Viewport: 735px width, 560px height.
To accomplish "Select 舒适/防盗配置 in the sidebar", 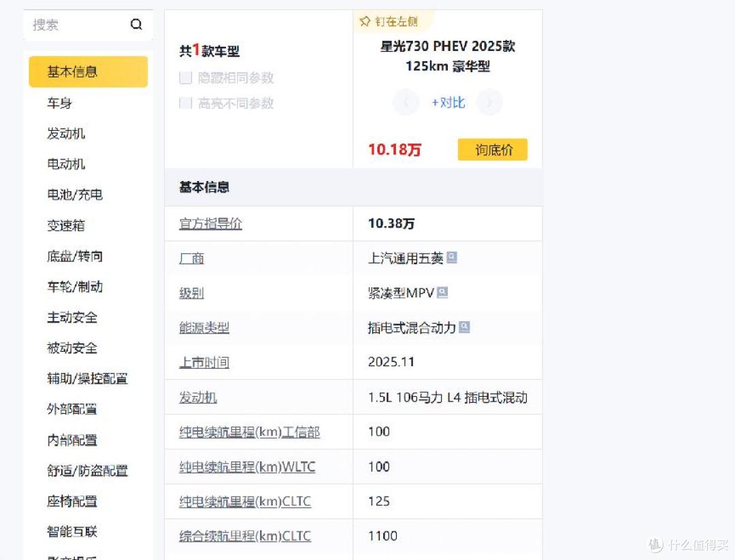I will coord(87,470).
